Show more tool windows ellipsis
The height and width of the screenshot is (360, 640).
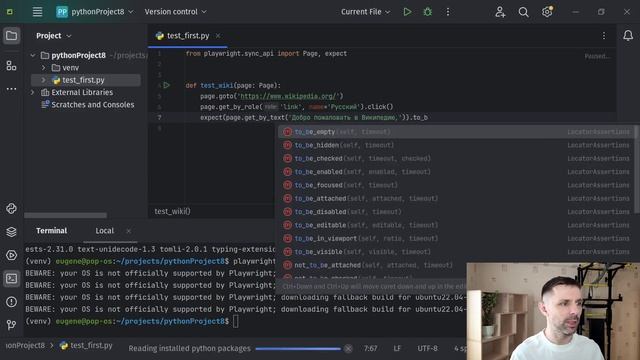click(11, 89)
